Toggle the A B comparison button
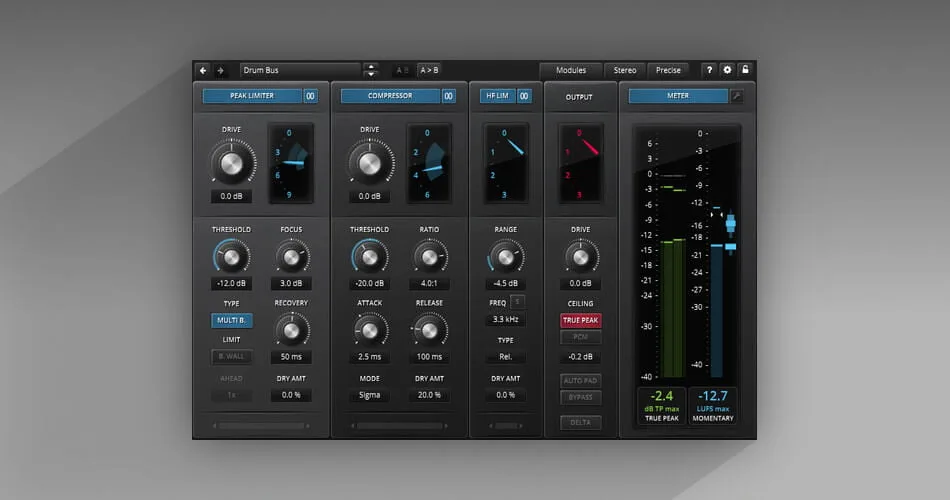950x500 pixels. coord(402,70)
